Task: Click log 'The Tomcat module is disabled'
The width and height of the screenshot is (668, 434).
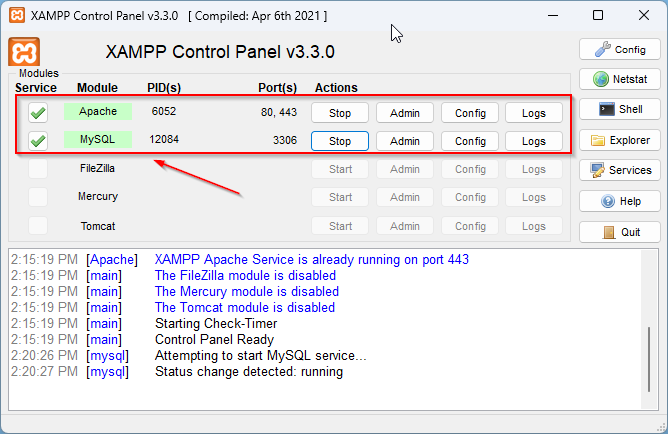Action: (245, 308)
